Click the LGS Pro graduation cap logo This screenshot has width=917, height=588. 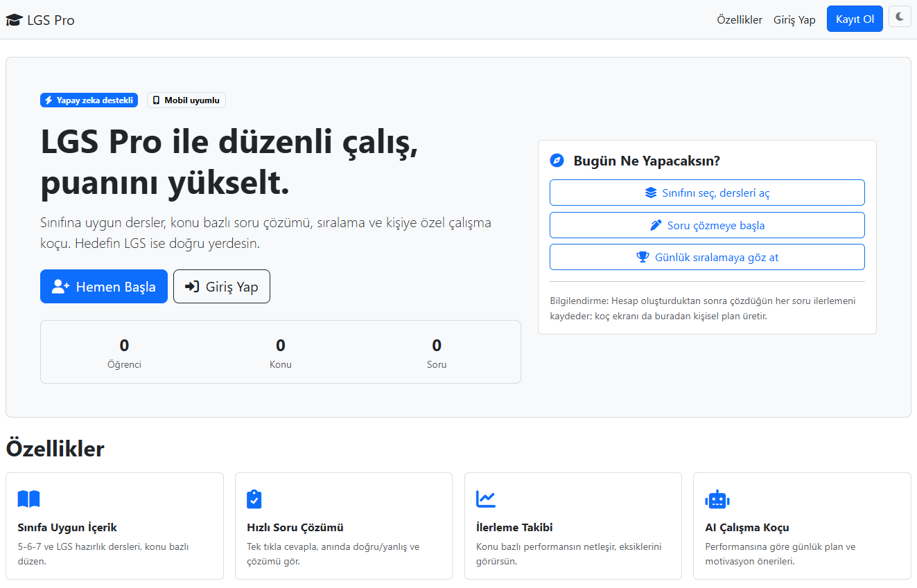click(x=13, y=19)
